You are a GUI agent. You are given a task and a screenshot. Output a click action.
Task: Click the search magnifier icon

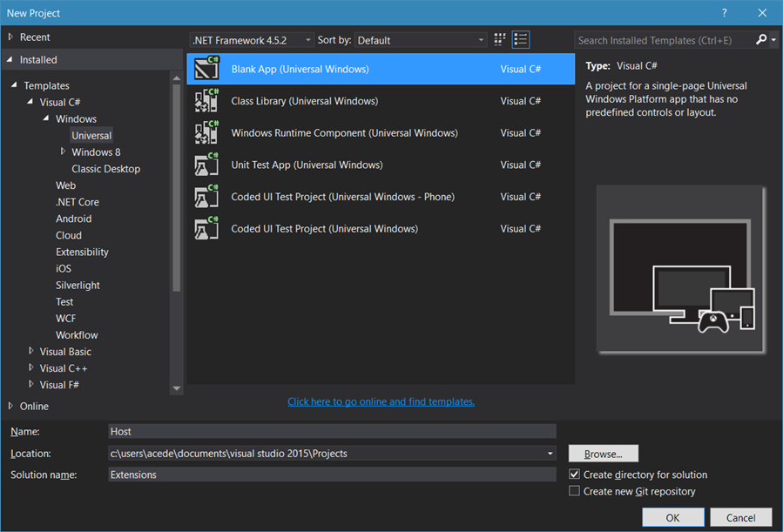pos(761,39)
